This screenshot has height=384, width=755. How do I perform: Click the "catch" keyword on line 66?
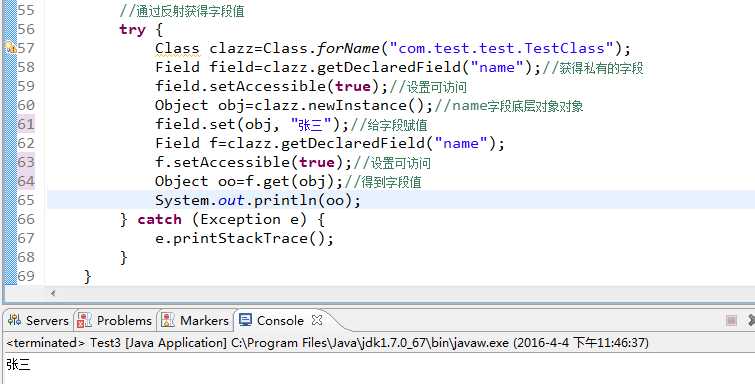coord(159,220)
